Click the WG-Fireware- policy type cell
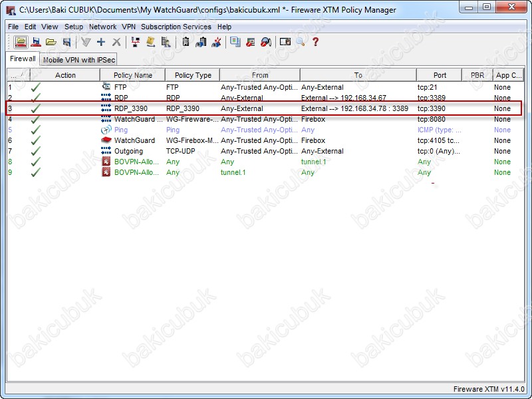Viewport: 532px width, 399px height. (192, 119)
